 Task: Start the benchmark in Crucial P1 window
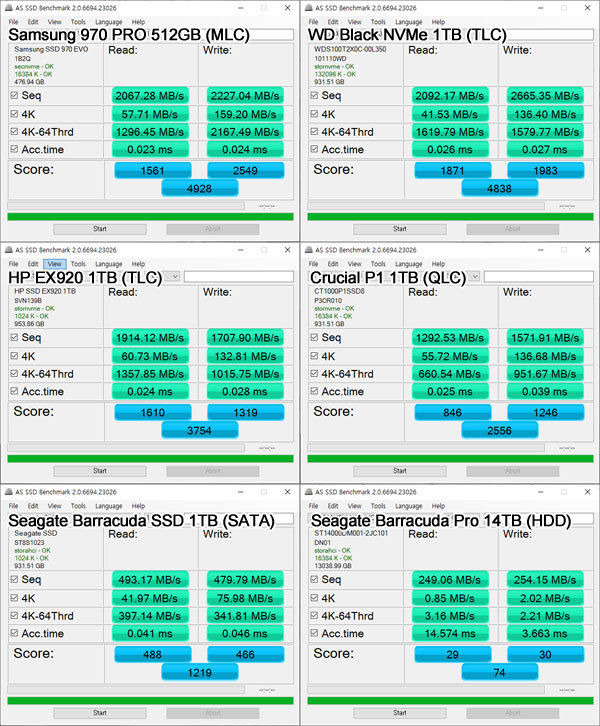point(400,471)
